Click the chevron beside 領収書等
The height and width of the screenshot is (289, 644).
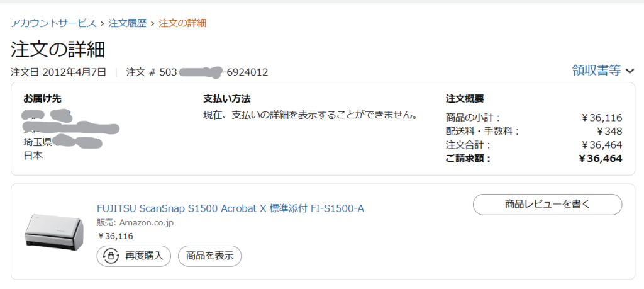630,71
